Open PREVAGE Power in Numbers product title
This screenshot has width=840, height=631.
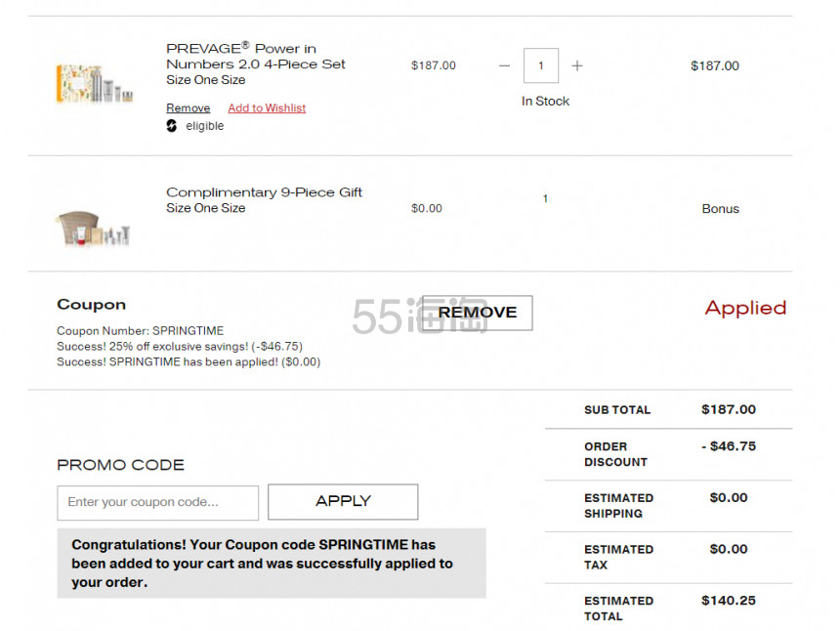(256, 57)
